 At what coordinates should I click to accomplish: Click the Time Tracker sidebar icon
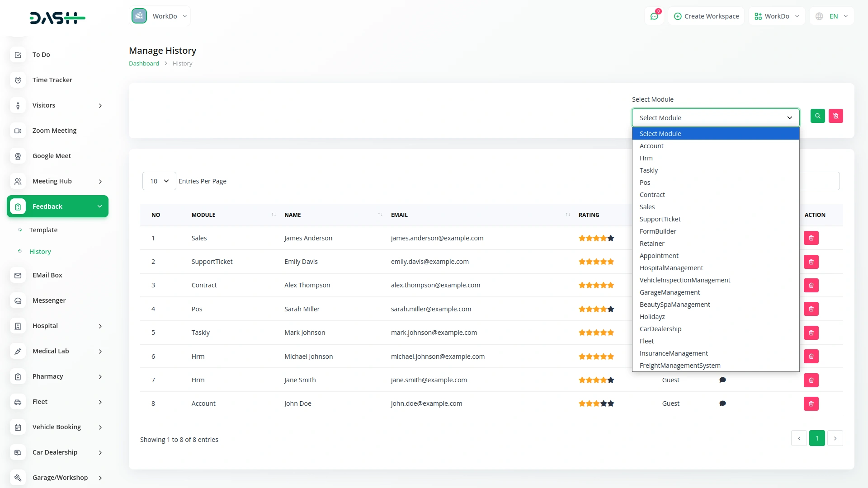pyautogui.click(x=18, y=80)
